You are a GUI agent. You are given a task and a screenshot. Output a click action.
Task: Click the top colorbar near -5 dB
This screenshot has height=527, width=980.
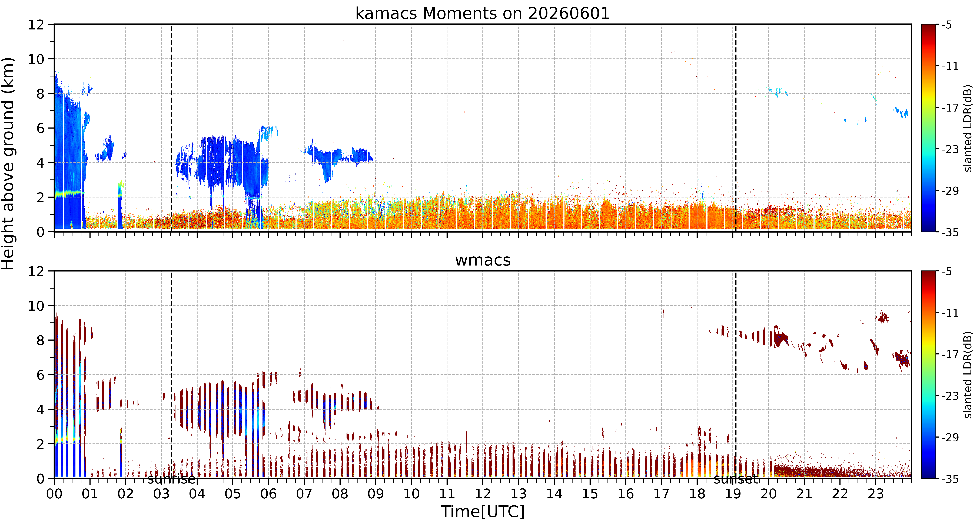click(x=928, y=27)
